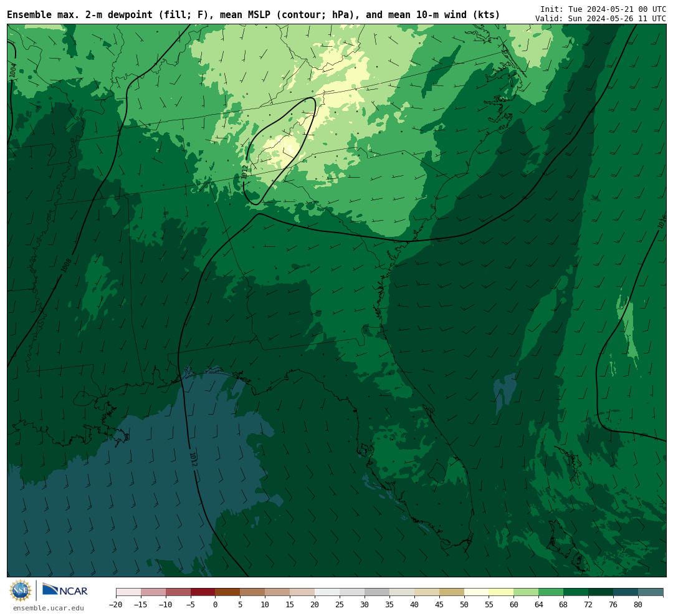The height and width of the screenshot is (616, 673).
Task: Click the 25 tick label on the colorbar
Action: [340, 604]
